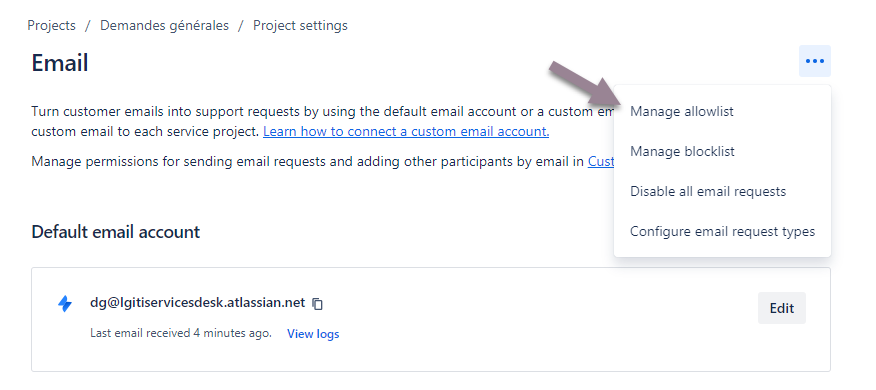The height and width of the screenshot is (390, 876).
Task: Copy the default email address via copy icon
Action: (x=317, y=304)
